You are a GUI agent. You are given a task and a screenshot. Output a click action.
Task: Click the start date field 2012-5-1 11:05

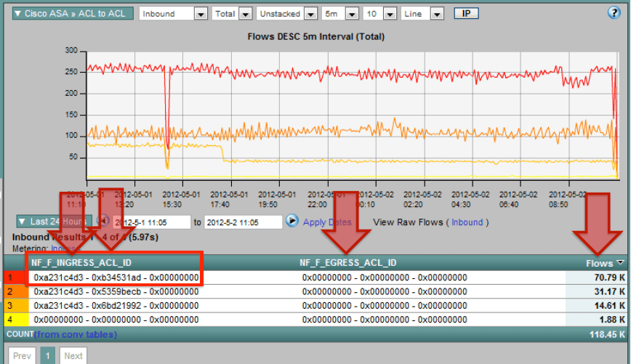(152, 222)
